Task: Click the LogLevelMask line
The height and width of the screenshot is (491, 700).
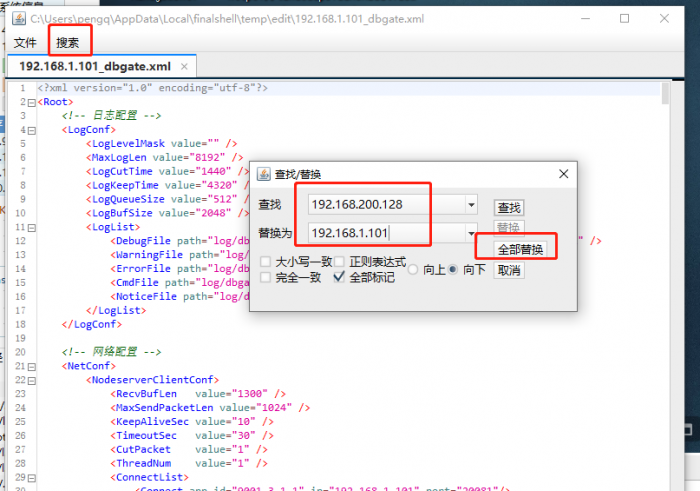Action: point(162,144)
